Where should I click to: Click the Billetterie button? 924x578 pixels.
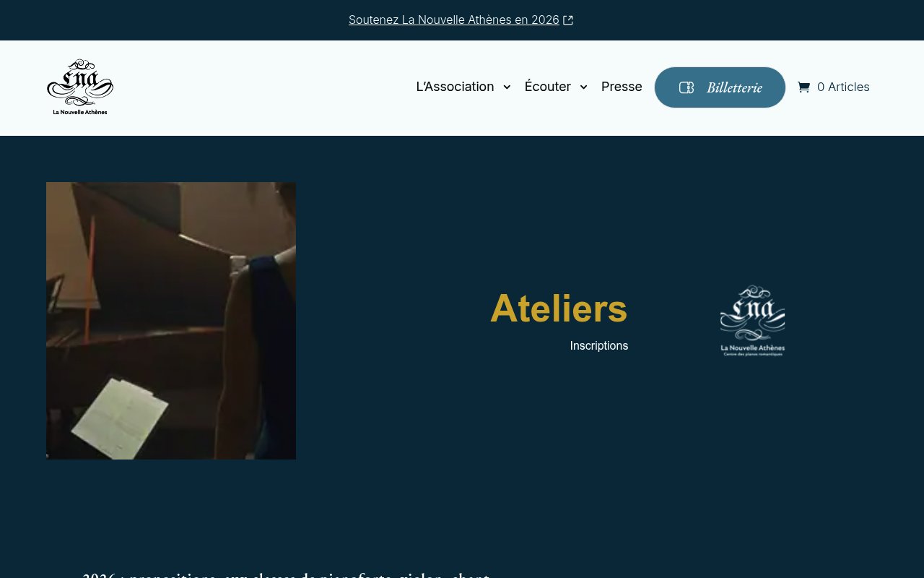click(x=720, y=87)
